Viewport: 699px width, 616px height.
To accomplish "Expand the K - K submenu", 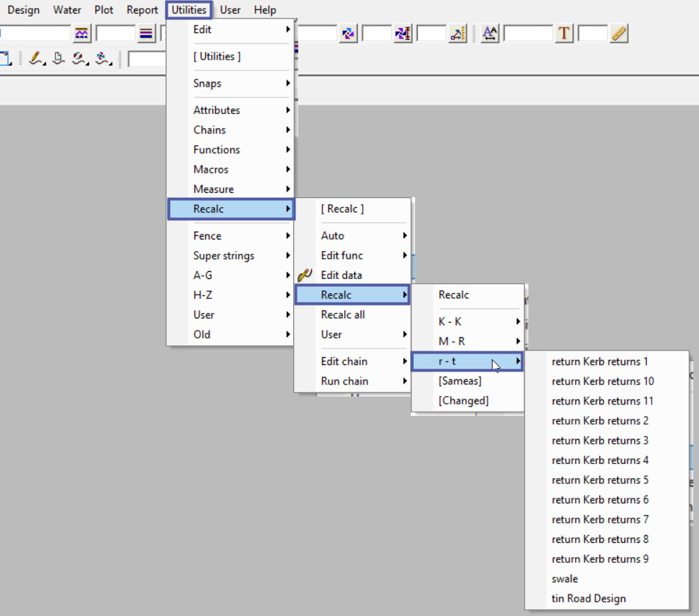I will click(467, 322).
